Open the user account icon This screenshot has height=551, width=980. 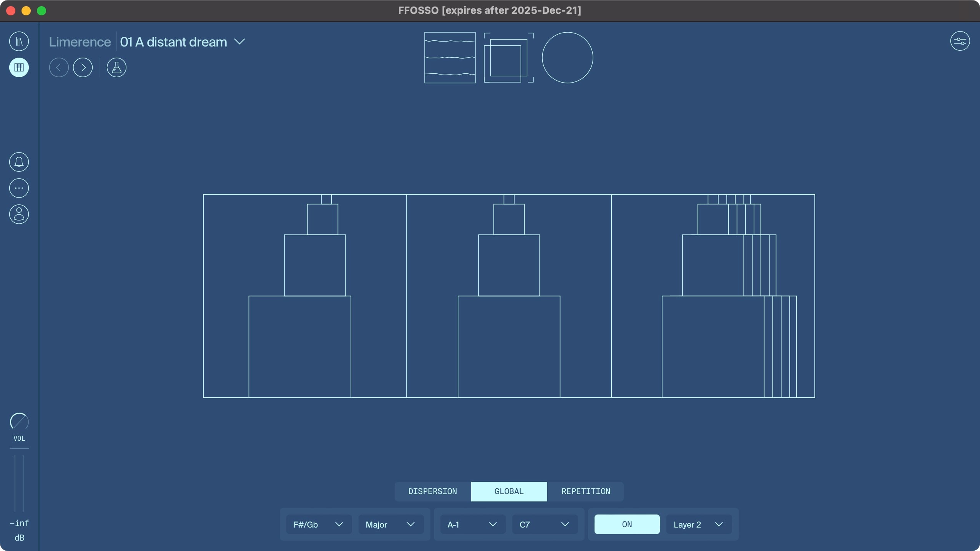point(19,214)
